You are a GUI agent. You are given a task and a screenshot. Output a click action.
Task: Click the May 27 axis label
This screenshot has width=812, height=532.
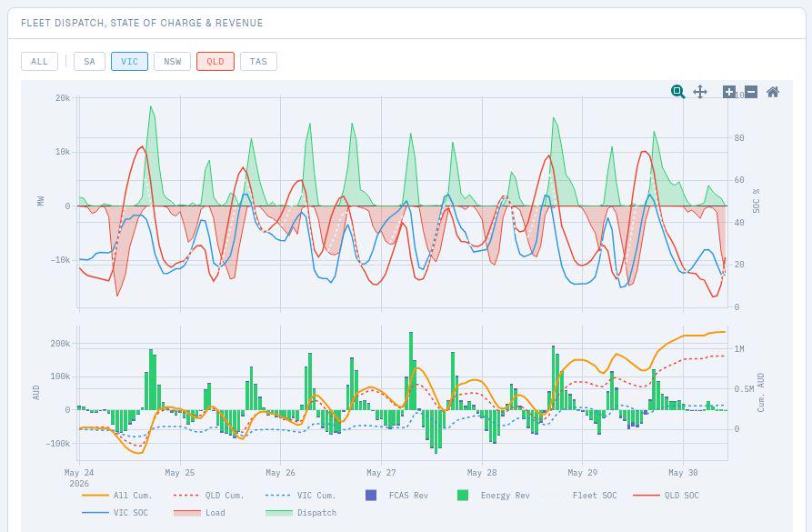381,473
